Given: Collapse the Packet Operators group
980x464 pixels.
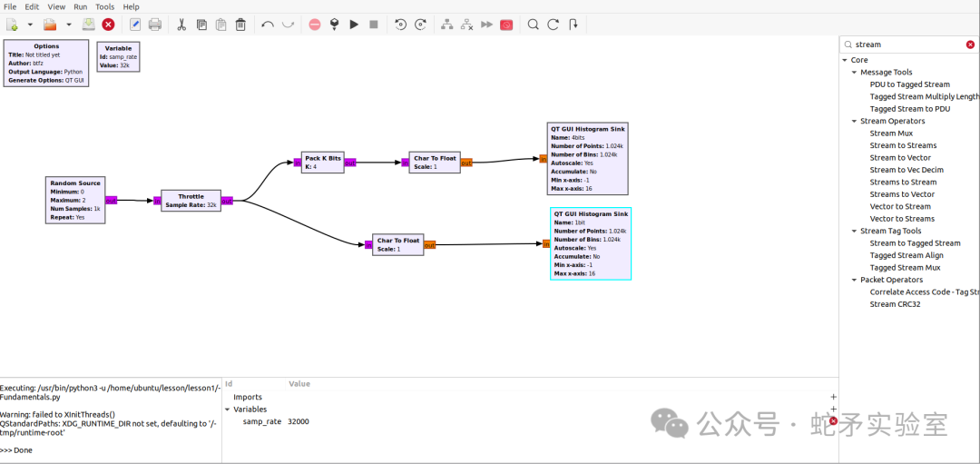Looking at the screenshot, I should pos(854,281).
